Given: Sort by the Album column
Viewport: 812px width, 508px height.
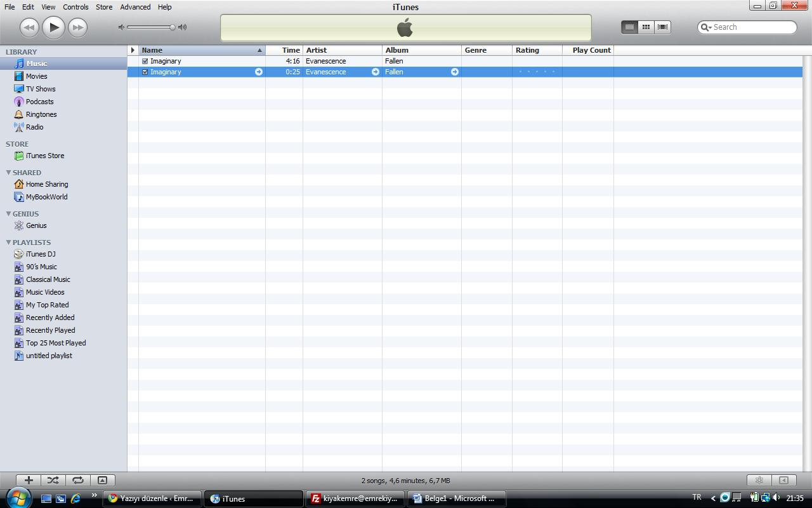Looking at the screenshot, I should (422, 50).
